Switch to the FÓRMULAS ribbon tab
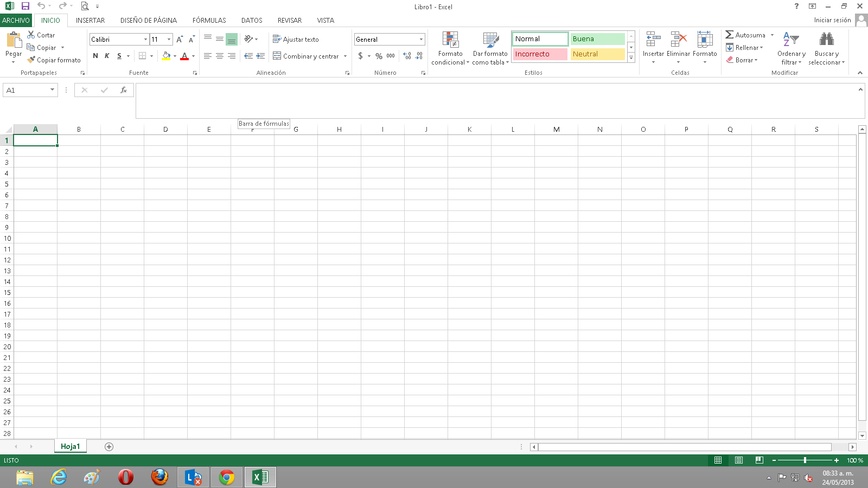 209,20
